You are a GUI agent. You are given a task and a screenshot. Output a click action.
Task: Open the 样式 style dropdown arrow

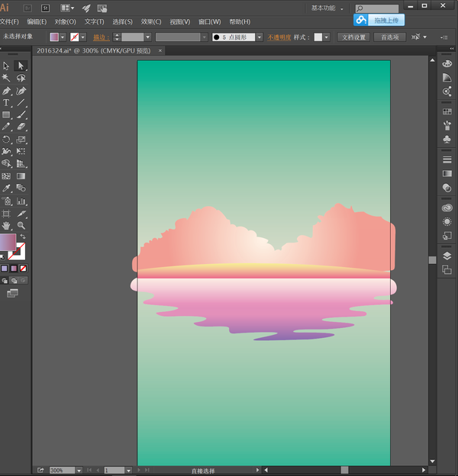click(x=327, y=37)
